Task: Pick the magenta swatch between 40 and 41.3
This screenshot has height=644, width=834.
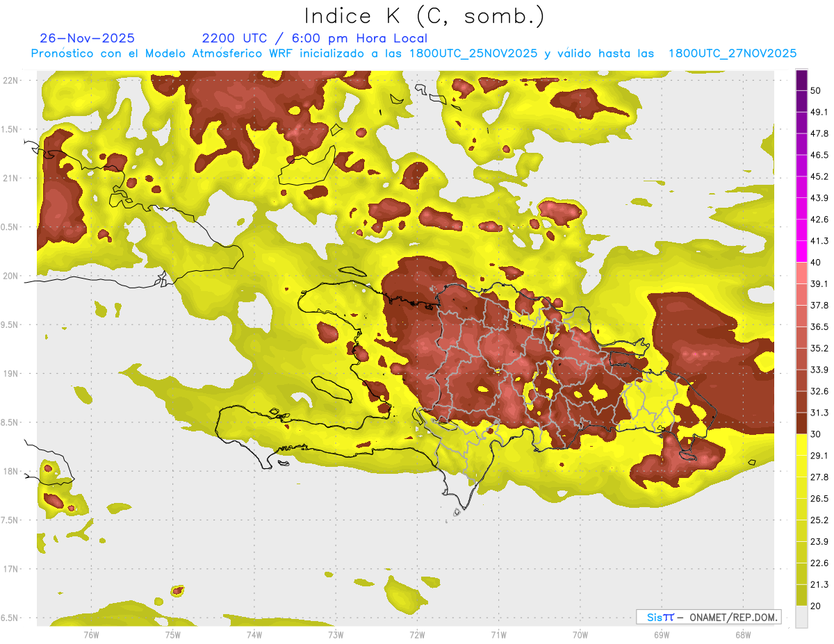Action: 802,251
